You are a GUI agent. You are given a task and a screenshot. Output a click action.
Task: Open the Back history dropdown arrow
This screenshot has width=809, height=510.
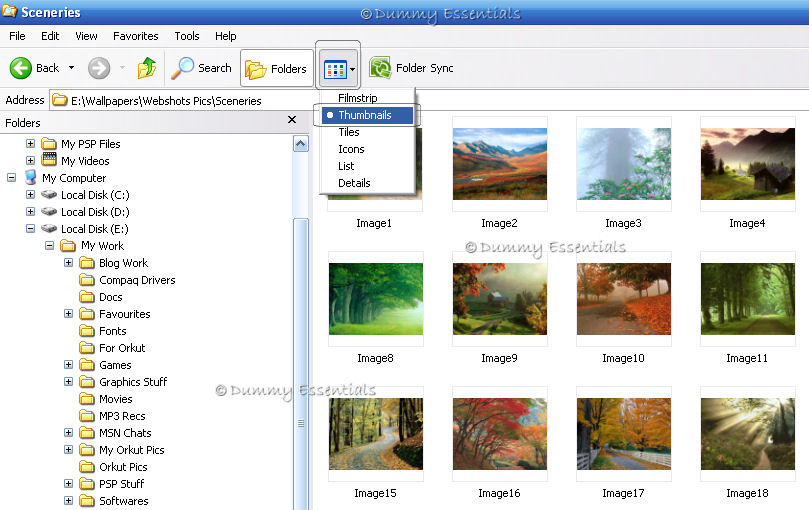click(71, 68)
